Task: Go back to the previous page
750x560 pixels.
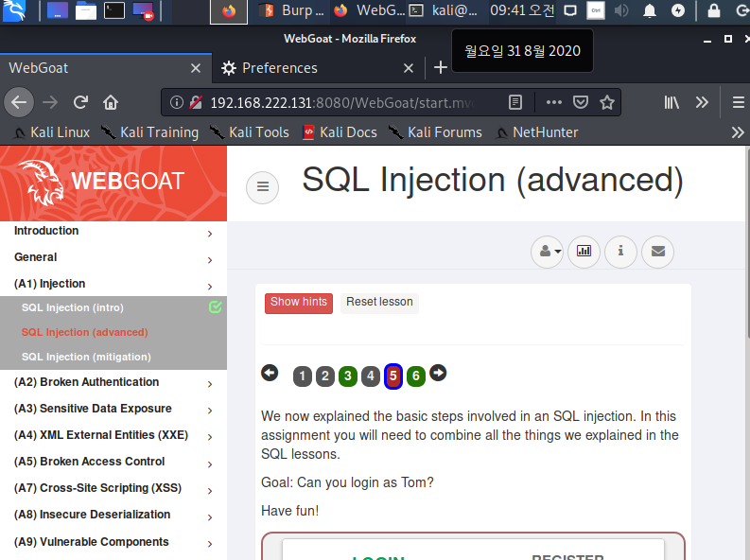Action: [x=19, y=102]
